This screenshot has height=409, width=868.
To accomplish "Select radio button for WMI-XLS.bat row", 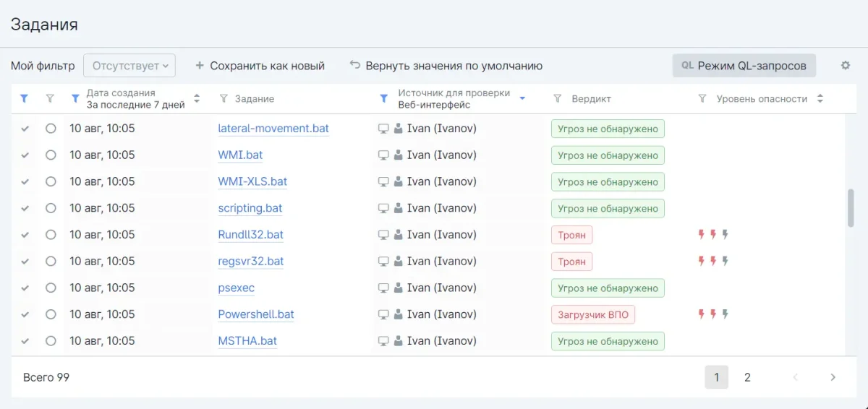I will coord(51,181).
